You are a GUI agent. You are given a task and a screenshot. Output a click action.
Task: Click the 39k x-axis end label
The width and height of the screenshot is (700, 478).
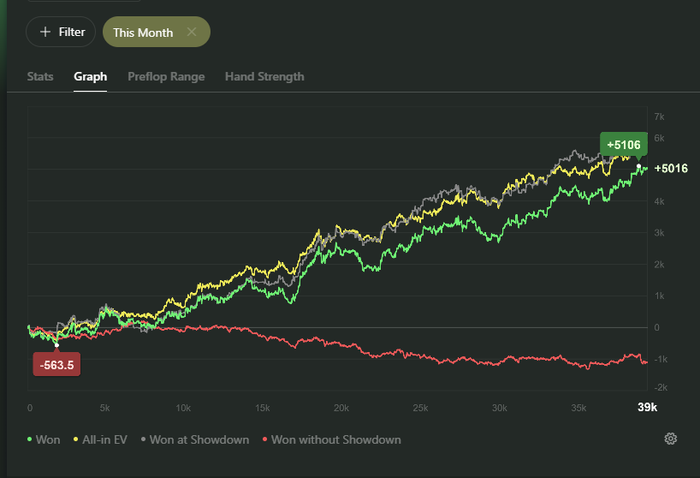click(x=647, y=407)
